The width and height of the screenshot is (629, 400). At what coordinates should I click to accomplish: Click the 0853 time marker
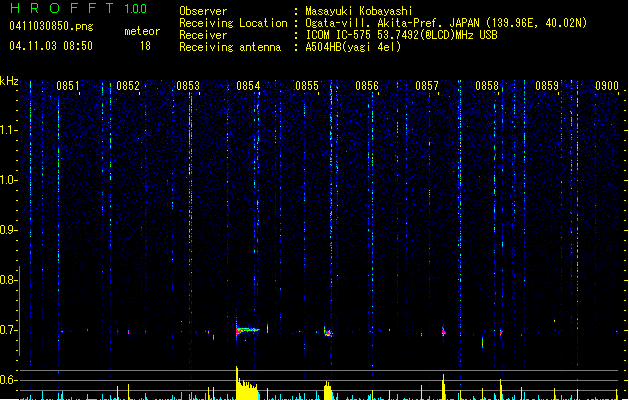coord(188,86)
